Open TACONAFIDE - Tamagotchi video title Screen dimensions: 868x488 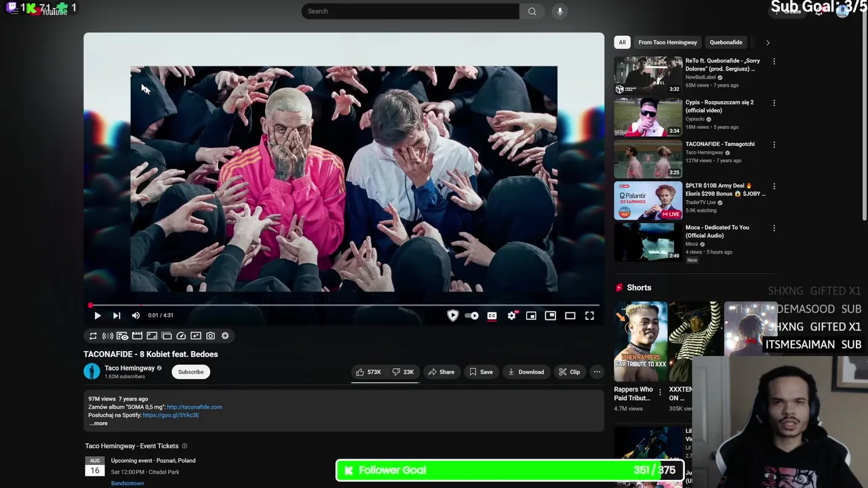(719, 144)
